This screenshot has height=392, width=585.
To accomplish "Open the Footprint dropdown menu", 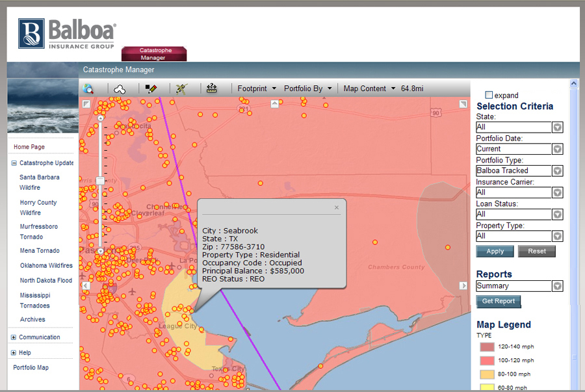I will [x=257, y=89].
